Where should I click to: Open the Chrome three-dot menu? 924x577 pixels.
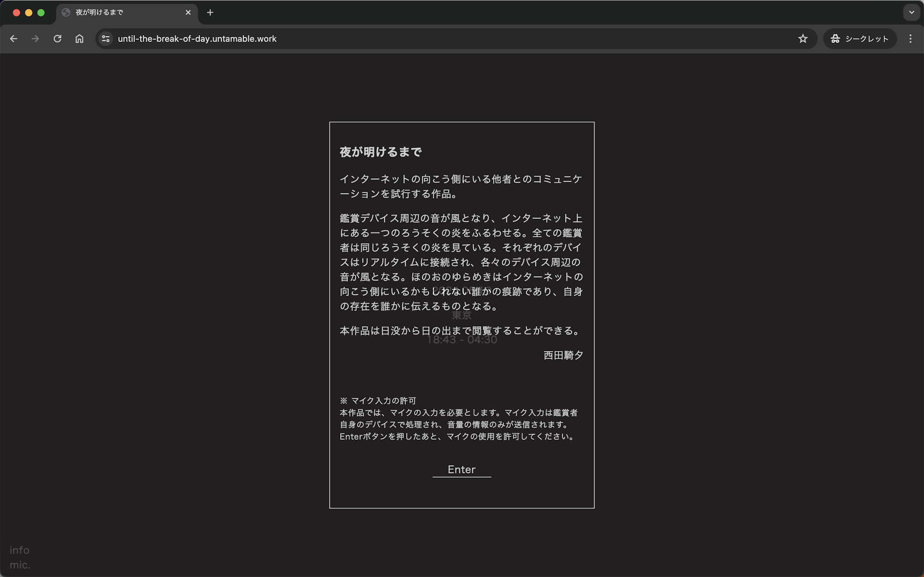pos(911,39)
